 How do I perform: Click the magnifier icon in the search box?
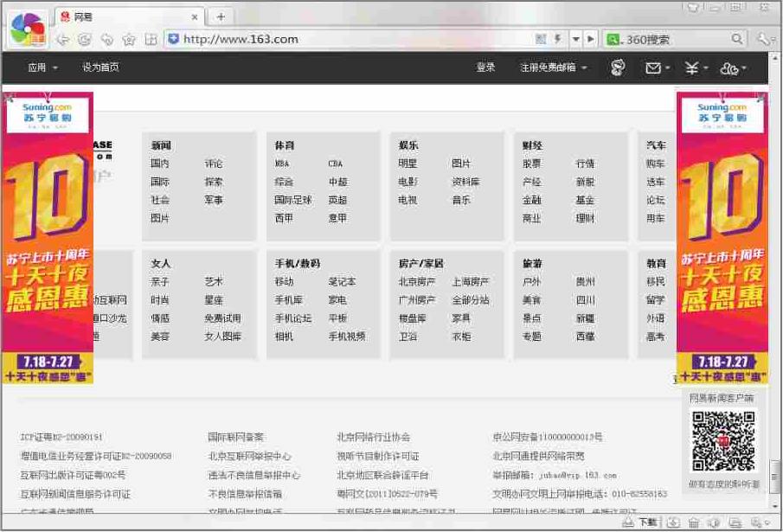736,39
